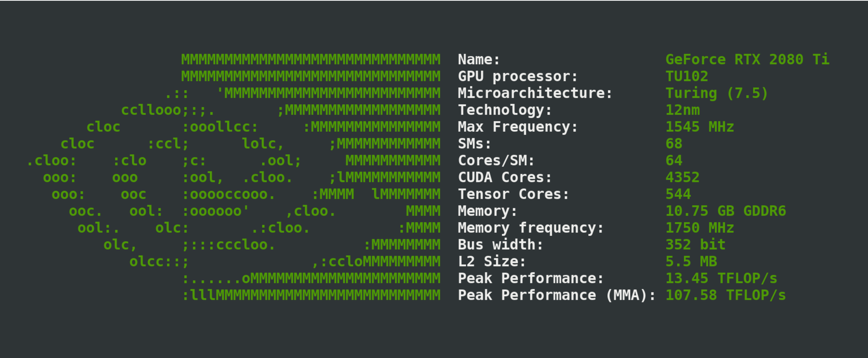Screen dimensions: 868x358
Task: Click the GeForce RTX 2080 Ti name value
Action: (747, 60)
